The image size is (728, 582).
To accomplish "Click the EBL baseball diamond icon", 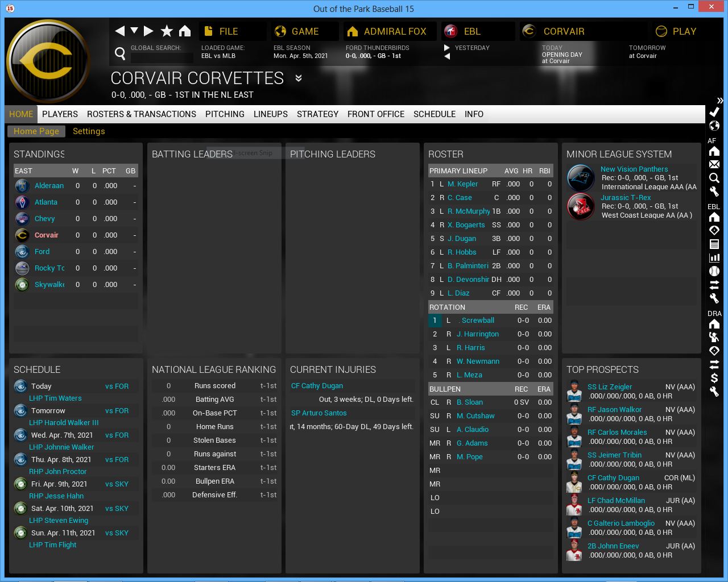I will pyautogui.click(x=714, y=230).
